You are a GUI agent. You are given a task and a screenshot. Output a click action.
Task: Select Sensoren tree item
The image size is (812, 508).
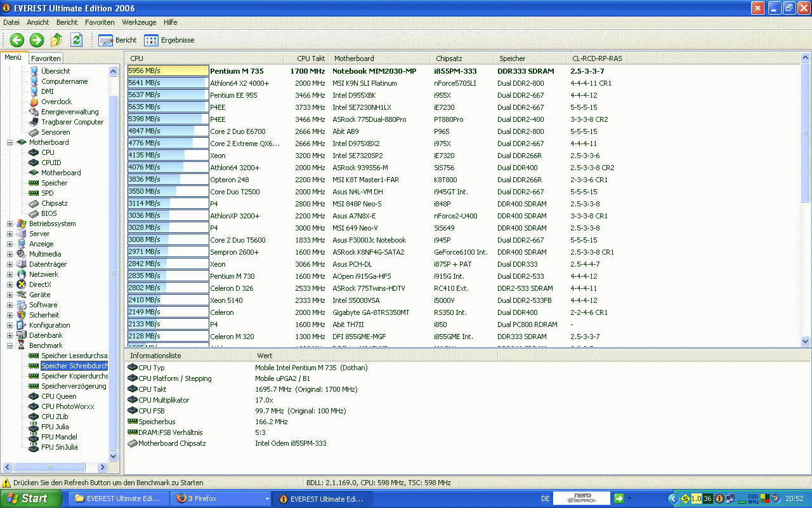pyautogui.click(x=56, y=132)
